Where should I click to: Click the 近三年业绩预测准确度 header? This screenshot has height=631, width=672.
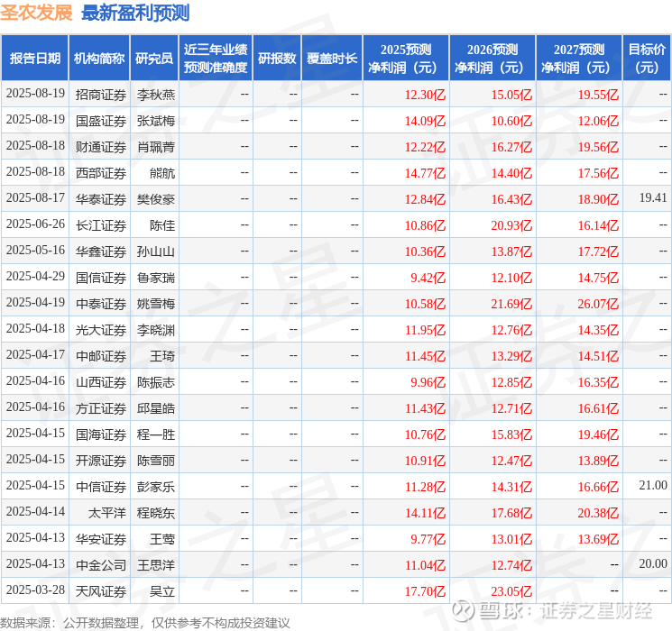click(x=216, y=59)
